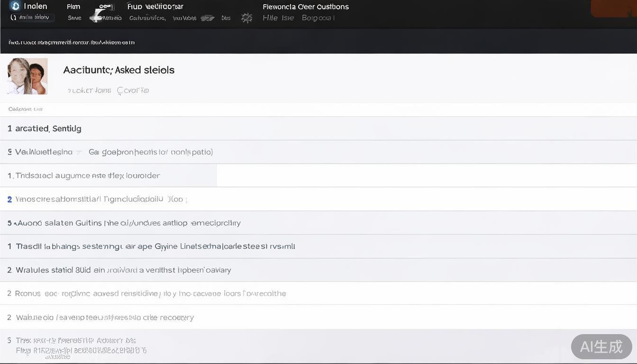Open the row starting with 'VaulMuiettlesina'
This screenshot has height=364, width=637.
[x=110, y=152]
